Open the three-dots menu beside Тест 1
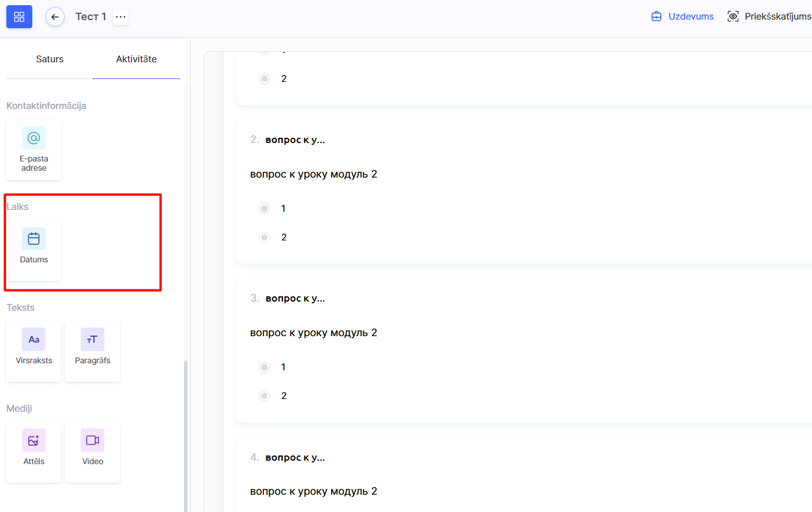The width and height of the screenshot is (812, 512). (121, 17)
